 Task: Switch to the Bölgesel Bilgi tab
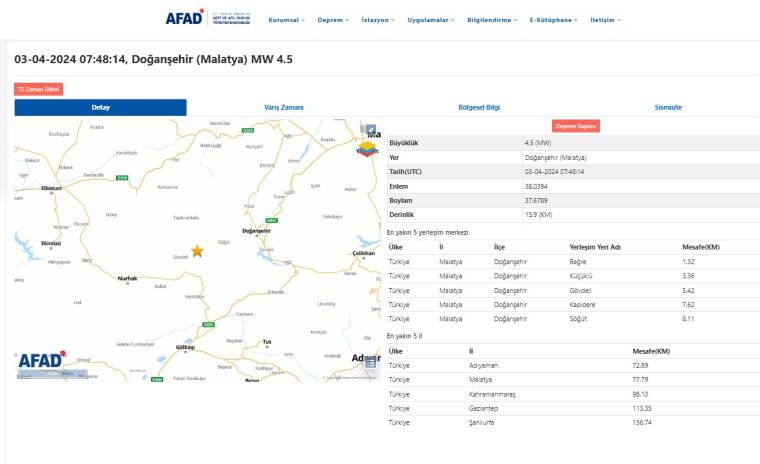(x=478, y=107)
